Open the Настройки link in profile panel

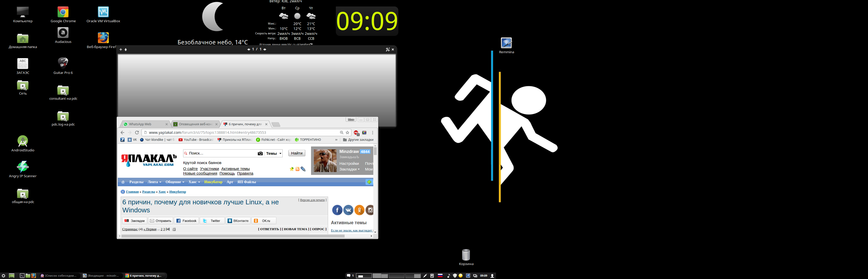point(349,164)
